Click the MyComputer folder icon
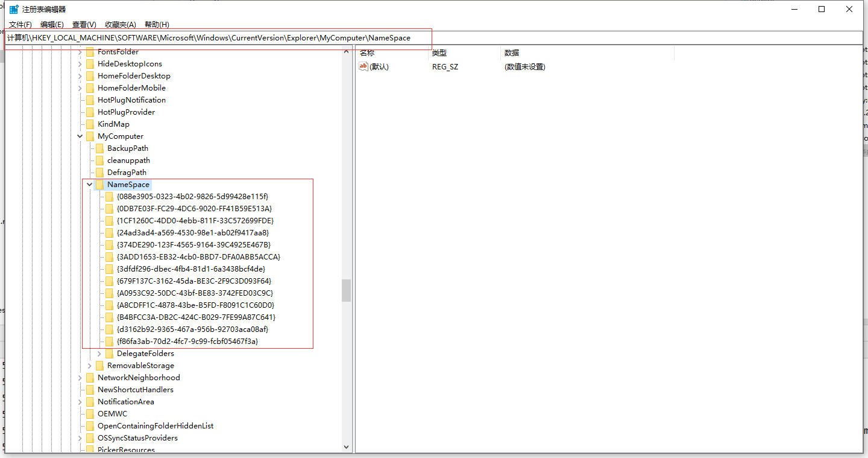 [90, 136]
